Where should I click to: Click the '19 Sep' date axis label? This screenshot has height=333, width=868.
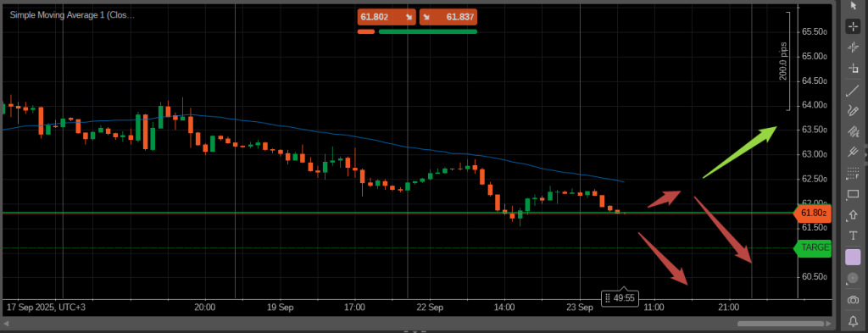coord(280,307)
